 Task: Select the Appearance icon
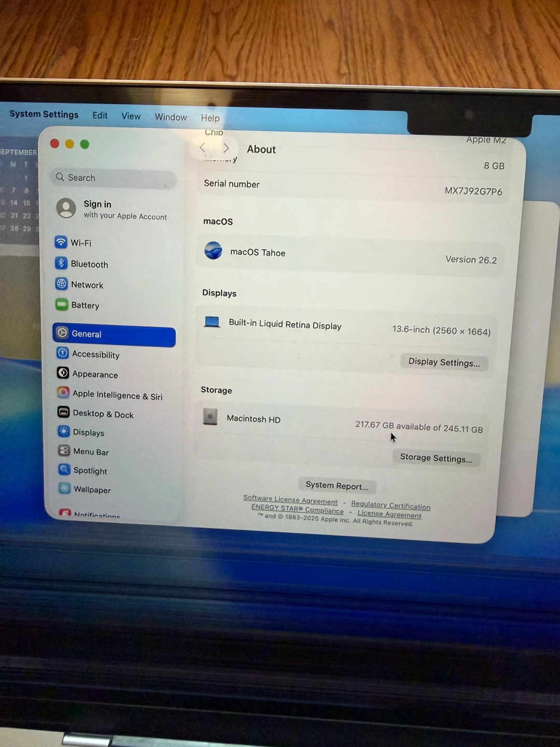(63, 373)
